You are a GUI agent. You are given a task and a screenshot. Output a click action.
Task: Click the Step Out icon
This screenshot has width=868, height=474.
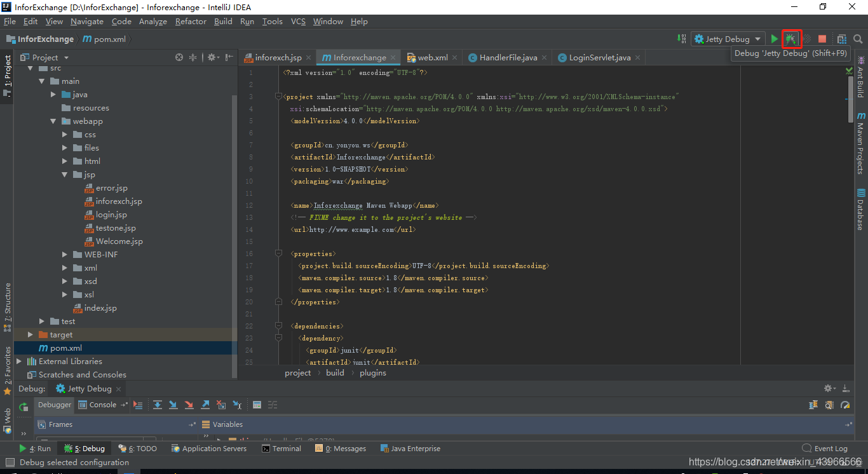tap(205, 405)
